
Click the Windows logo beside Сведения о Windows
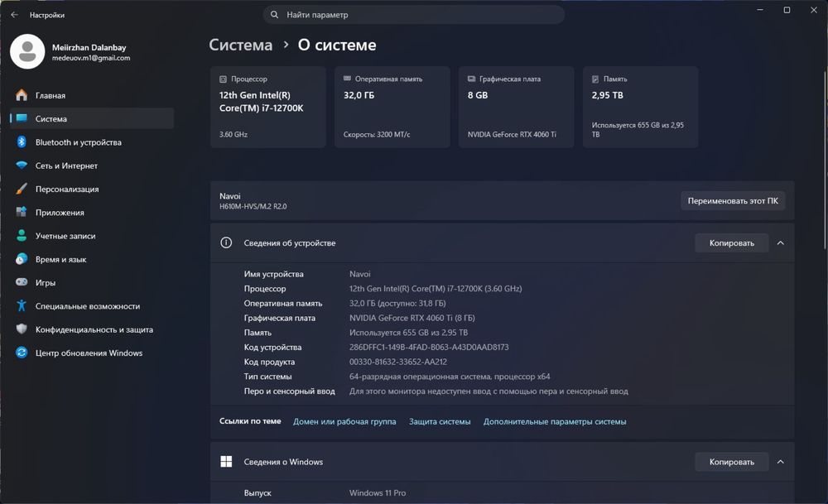226,462
